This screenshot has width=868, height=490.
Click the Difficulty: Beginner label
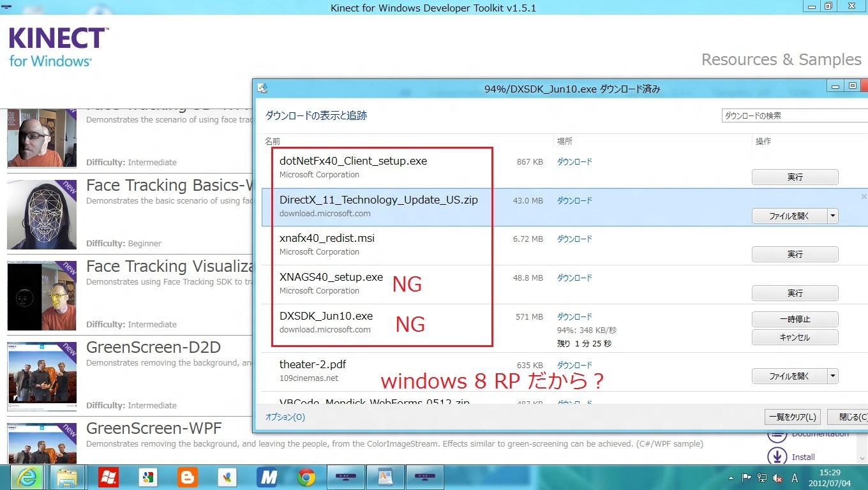tap(124, 243)
